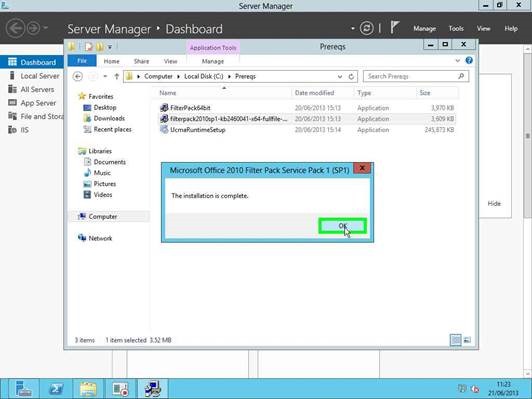
Task: Sort by the Size column header
Action: click(x=425, y=93)
